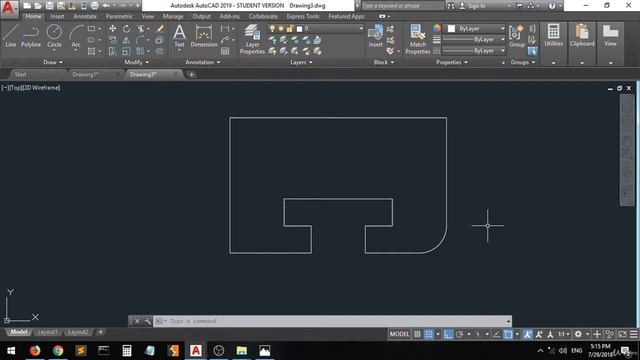Toggle drawing grid display in status bar
Viewport: 640px width, 360px height.
[417, 334]
